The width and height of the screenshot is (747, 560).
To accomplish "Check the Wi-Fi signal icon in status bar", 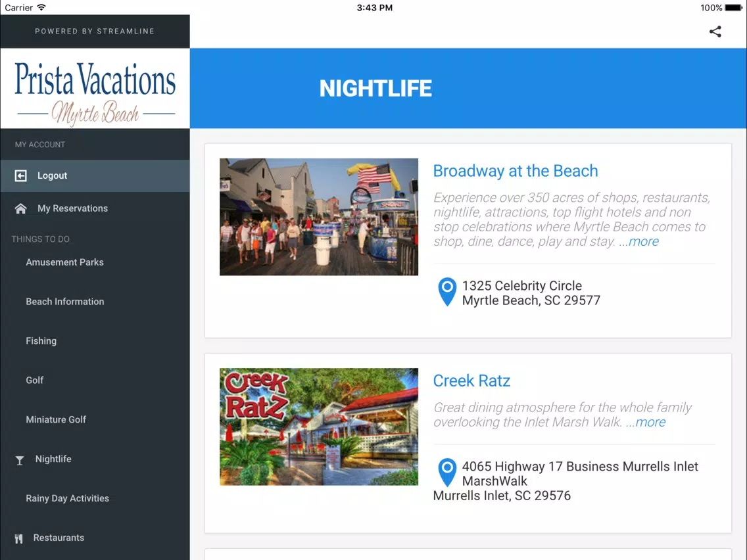I will click(x=41, y=8).
